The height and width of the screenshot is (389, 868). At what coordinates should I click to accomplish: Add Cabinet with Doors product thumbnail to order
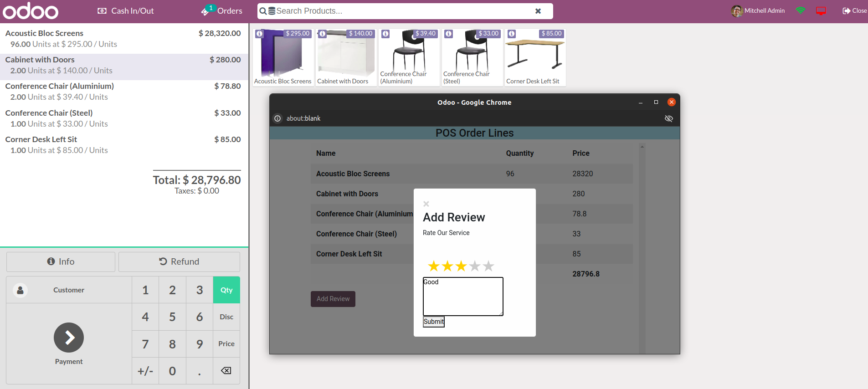(x=346, y=57)
